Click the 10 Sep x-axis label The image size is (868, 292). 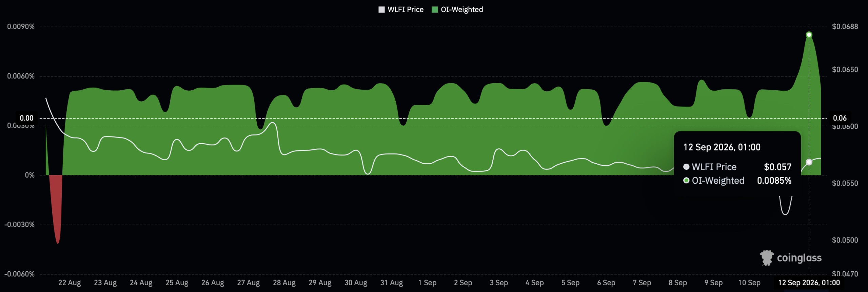point(749,282)
